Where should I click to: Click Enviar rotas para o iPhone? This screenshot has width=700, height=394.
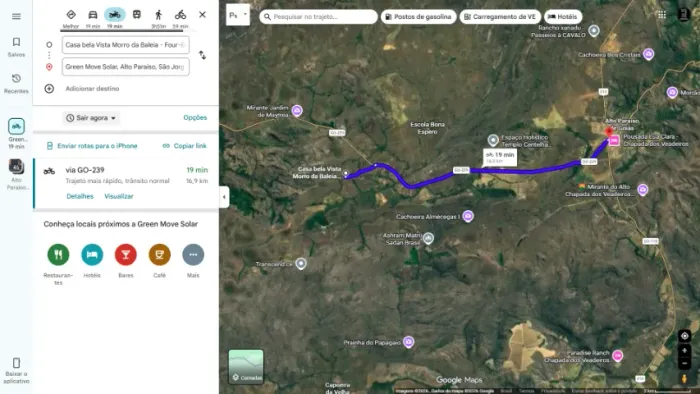tap(92, 146)
